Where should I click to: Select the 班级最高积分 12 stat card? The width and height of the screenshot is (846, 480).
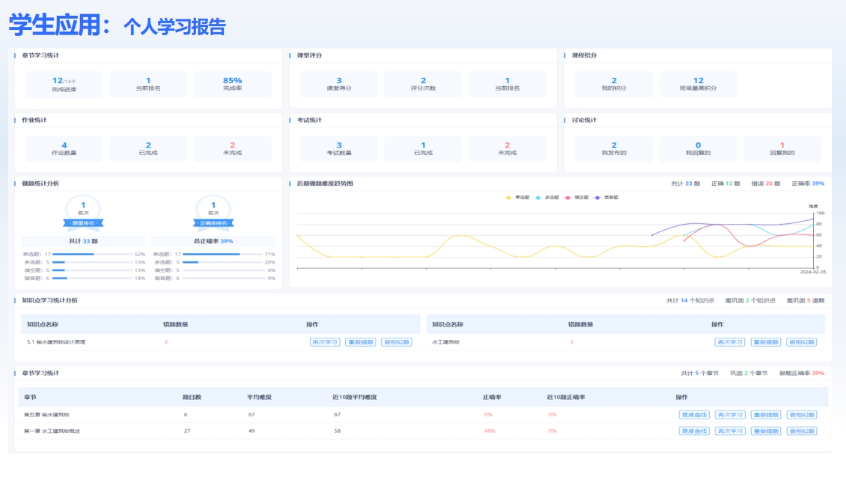point(698,84)
